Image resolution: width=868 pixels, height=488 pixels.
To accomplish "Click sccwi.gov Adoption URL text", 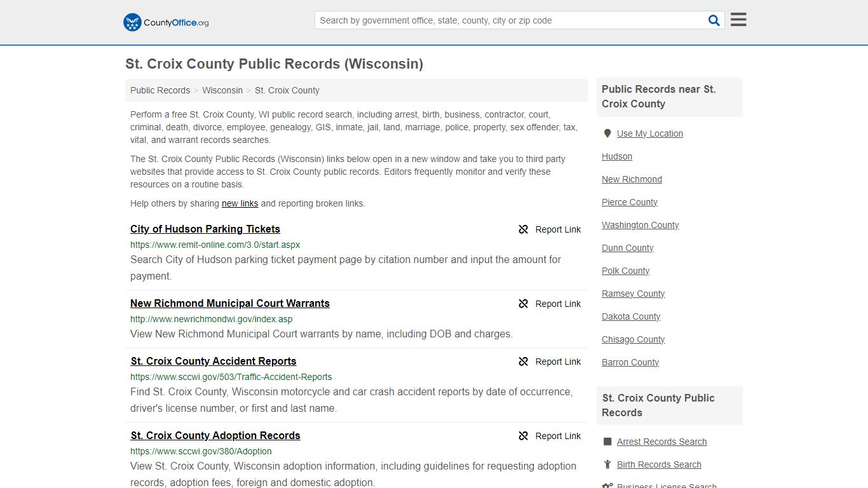I will [201, 451].
